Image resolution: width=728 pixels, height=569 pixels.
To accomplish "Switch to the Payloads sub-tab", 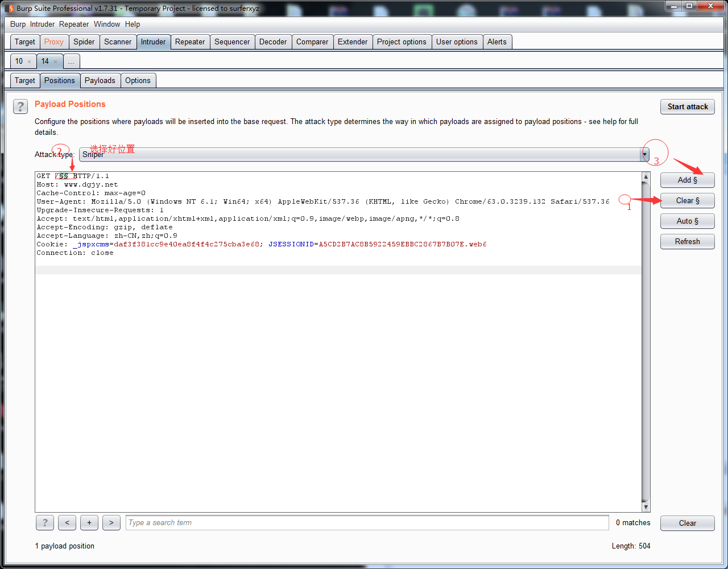I will 100,80.
